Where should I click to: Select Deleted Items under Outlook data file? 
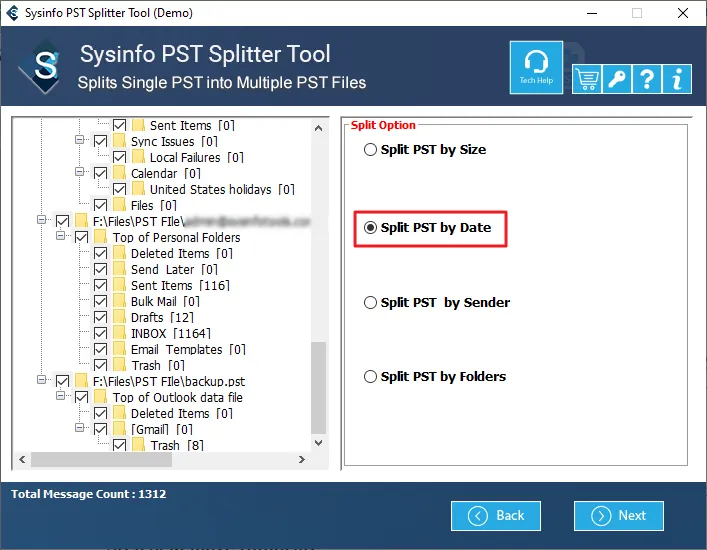[x=182, y=413]
